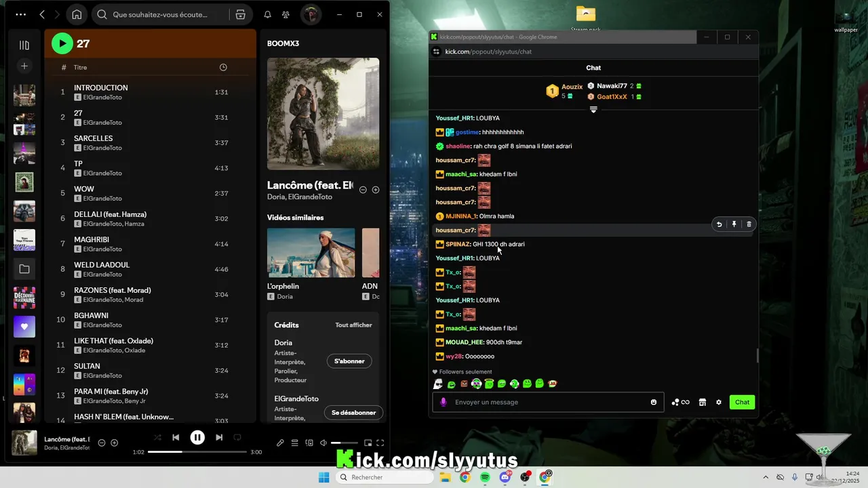Open Browse icon in Spotify search bar

point(240,14)
